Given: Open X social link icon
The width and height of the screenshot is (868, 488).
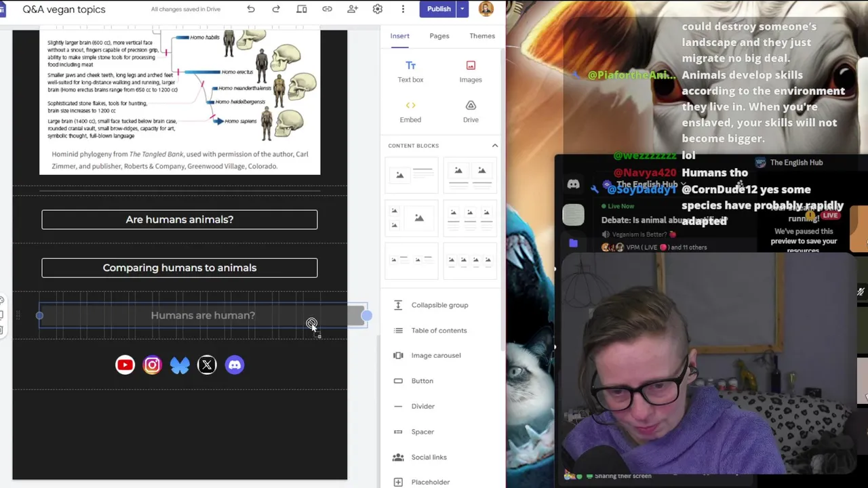Looking at the screenshot, I should tap(207, 365).
